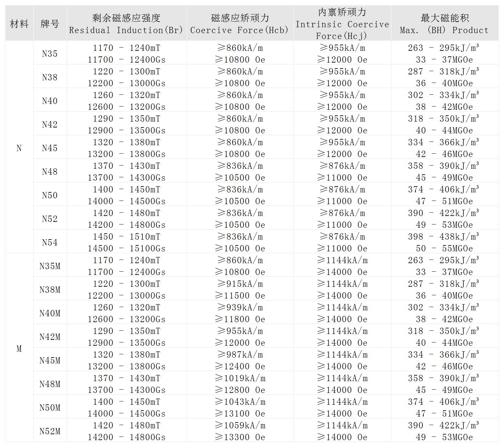Click the Intrinsic Coercive Force (Hcj) header

342,24
